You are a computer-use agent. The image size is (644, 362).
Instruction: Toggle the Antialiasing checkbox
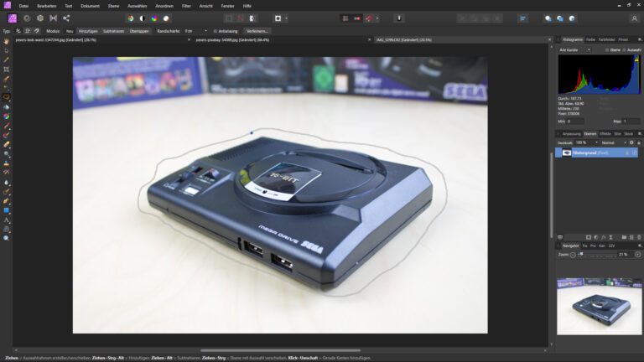point(216,31)
